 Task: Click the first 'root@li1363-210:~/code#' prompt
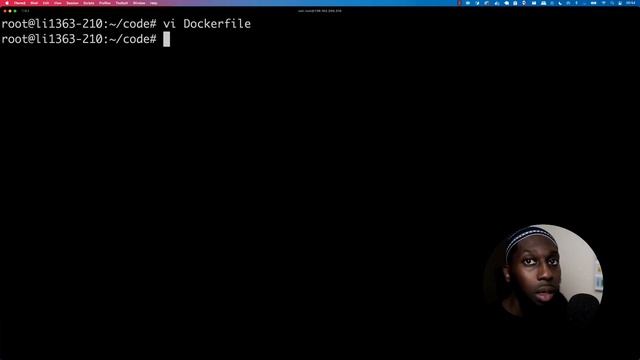(79, 24)
